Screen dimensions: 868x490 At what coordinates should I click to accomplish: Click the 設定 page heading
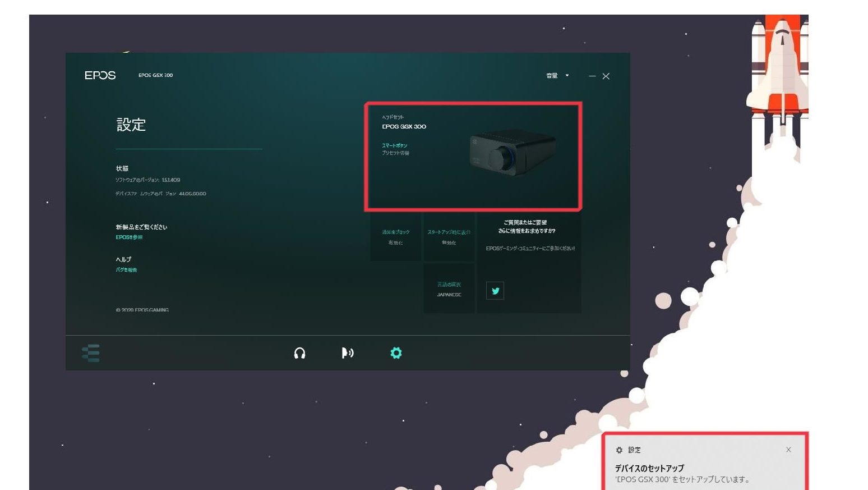pos(131,125)
